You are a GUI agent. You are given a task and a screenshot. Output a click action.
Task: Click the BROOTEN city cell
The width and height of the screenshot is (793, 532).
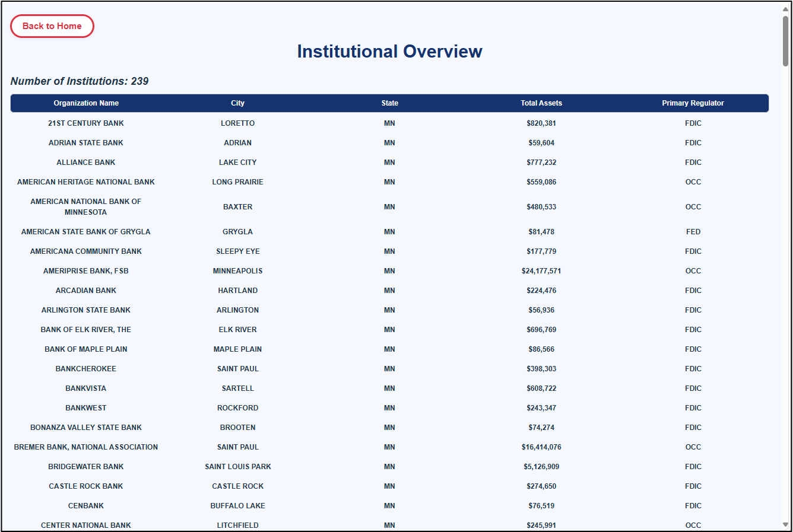coord(237,428)
